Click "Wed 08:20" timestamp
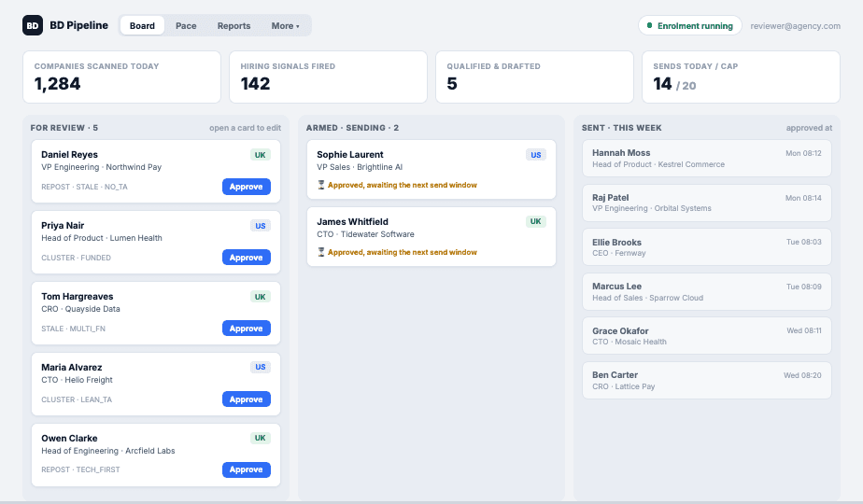863x504 pixels. click(x=802, y=375)
